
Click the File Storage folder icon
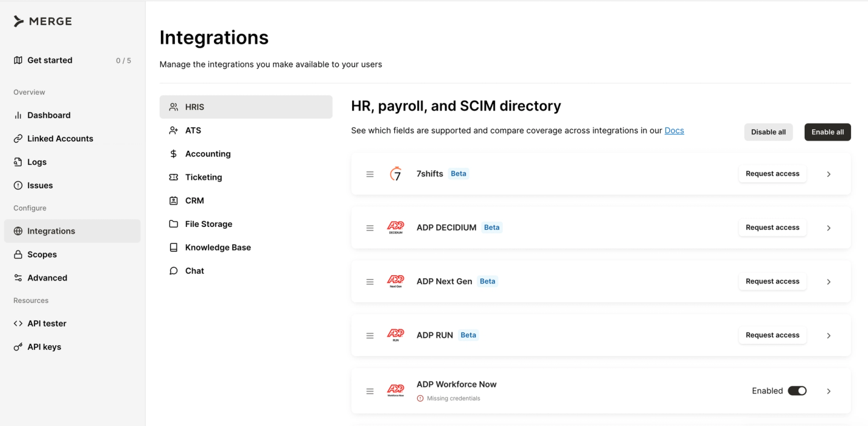(174, 224)
